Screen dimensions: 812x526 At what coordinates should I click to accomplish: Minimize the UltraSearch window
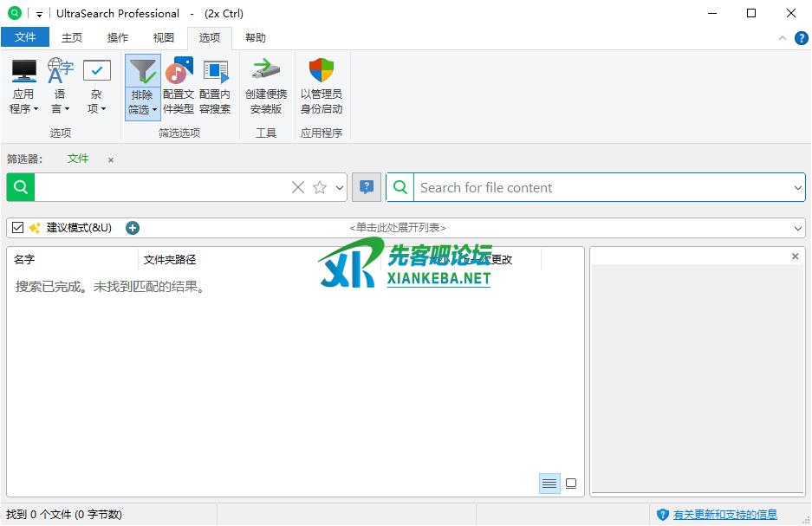pyautogui.click(x=712, y=14)
